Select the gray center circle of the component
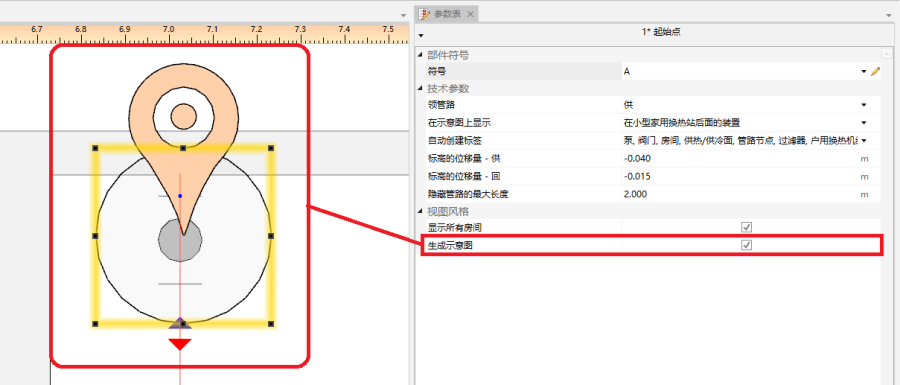Screen dimensions: 900x385 (180, 240)
